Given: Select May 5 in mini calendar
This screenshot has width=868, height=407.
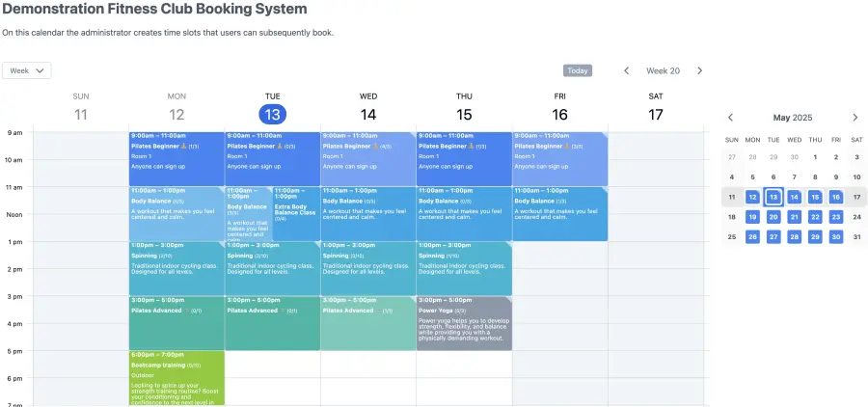Looking at the screenshot, I should (x=752, y=177).
